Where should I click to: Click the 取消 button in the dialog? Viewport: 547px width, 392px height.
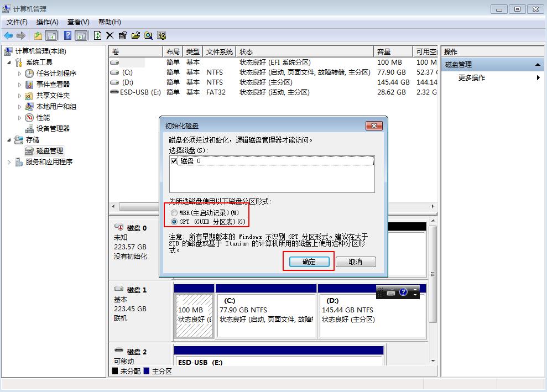point(355,262)
